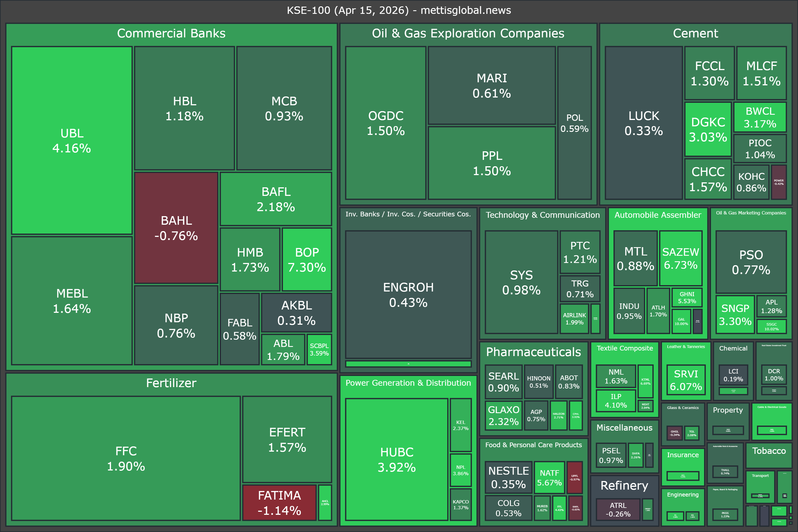The width and height of the screenshot is (798, 532).
Task: Choose the PSO 0.77% block
Action: 751,262
